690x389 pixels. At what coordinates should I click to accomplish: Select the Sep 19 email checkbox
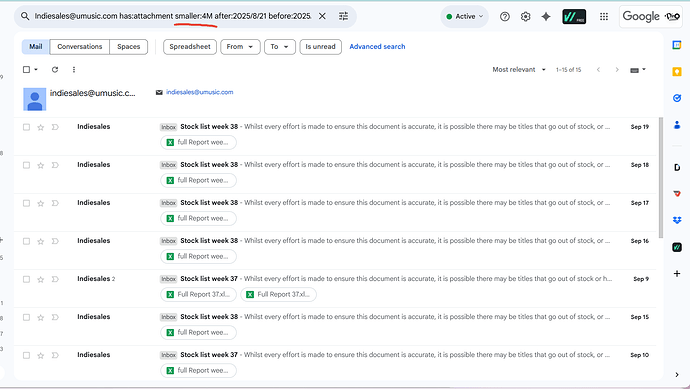click(x=26, y=127)
